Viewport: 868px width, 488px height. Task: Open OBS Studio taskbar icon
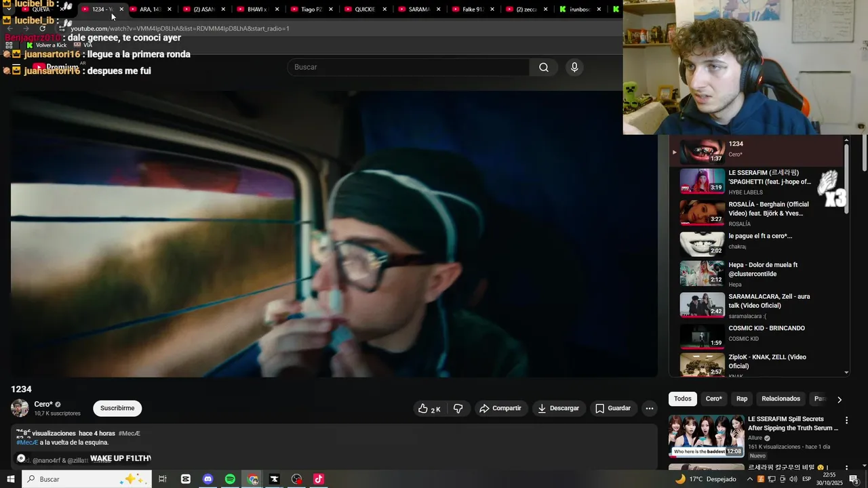pos(296,479)
